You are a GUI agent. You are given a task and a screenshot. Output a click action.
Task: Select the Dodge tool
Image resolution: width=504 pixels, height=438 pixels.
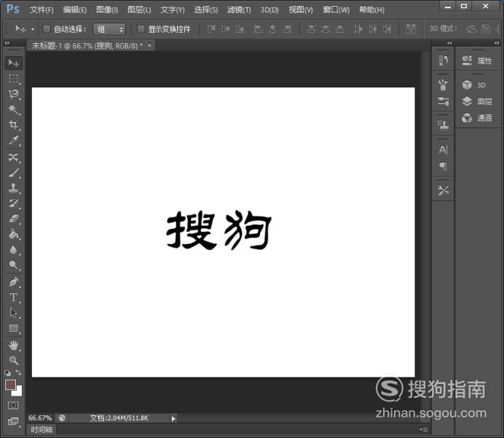click(x=14, y=265)
